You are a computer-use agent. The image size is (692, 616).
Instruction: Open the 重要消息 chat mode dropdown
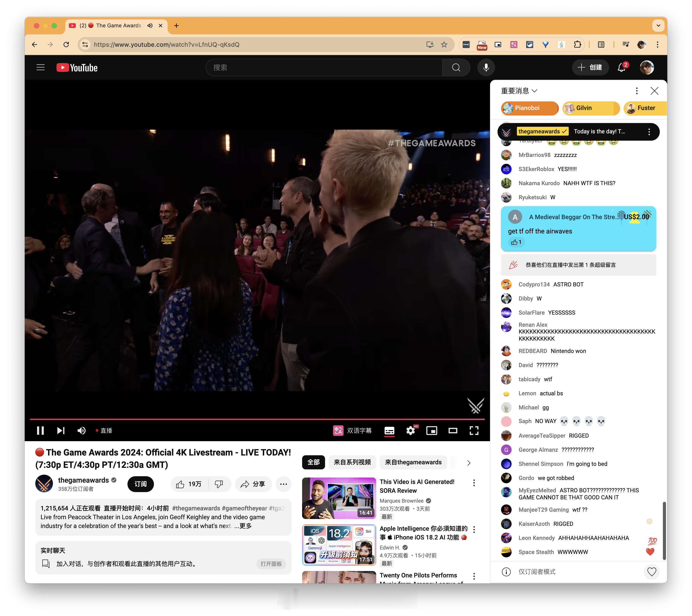tap(519, 91)
